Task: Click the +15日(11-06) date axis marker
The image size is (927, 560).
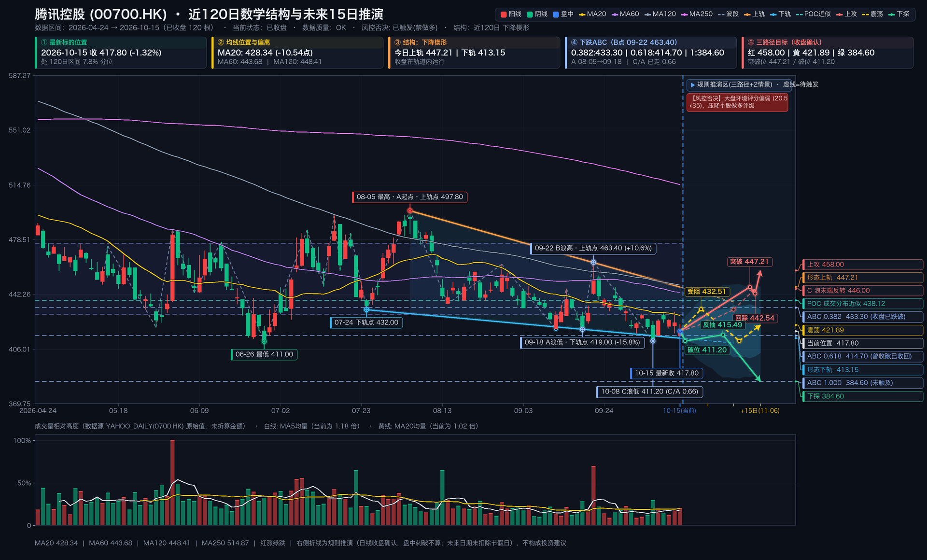Action: 760,411
